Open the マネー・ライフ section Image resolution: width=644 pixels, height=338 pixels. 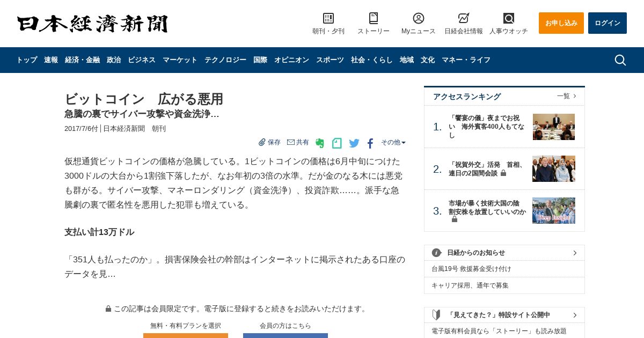click(466, 60)
